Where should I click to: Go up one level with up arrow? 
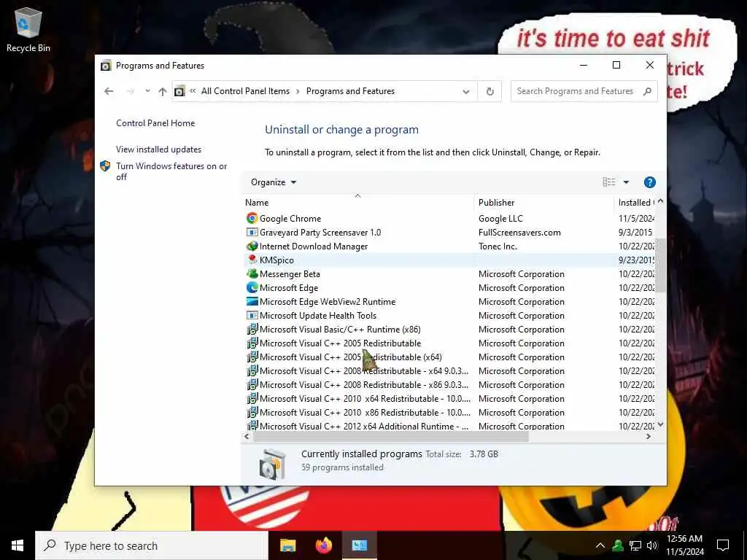pos(163,91)
